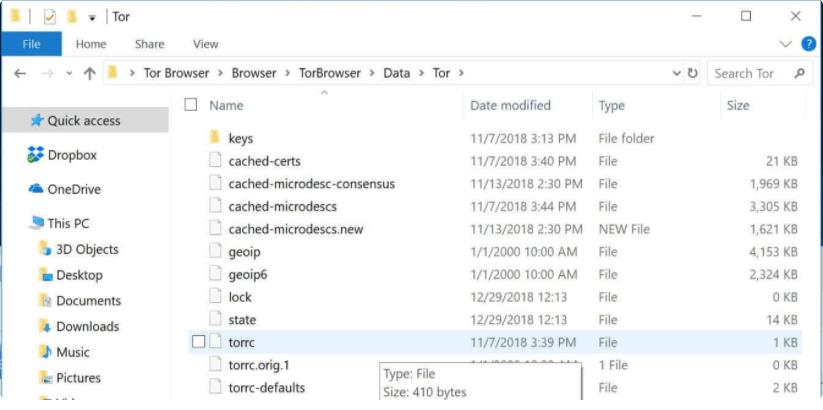This screenshot has width=823, height=410.
Task: Open the File menu
Action: (x=31, y=44)
